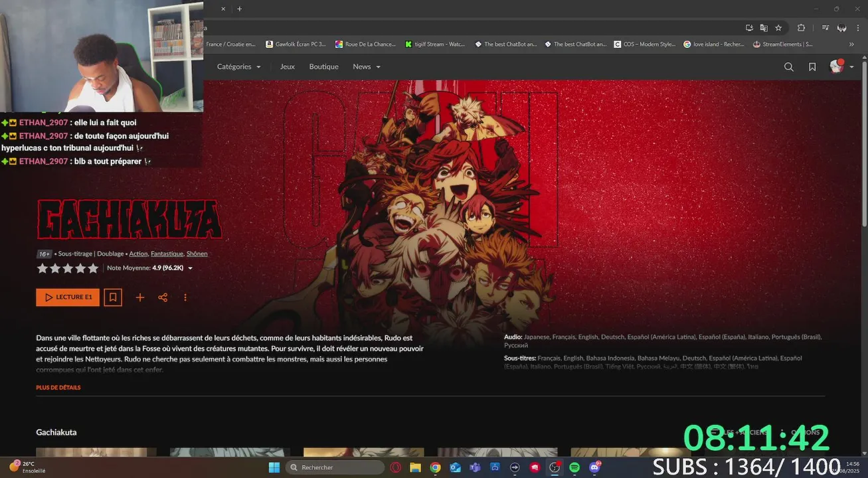Open the Windows Start menu

point(274,467)
